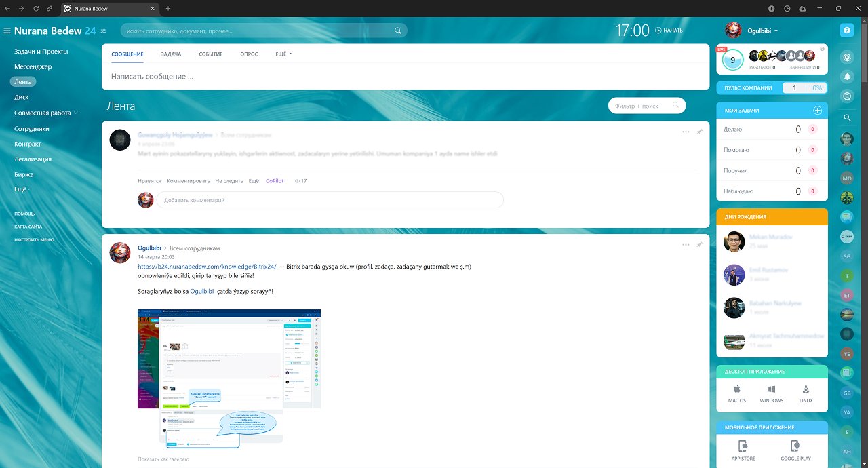
Task: Click the Live circle showing 9
Action: pyautogui.click(x=732, y=60)
